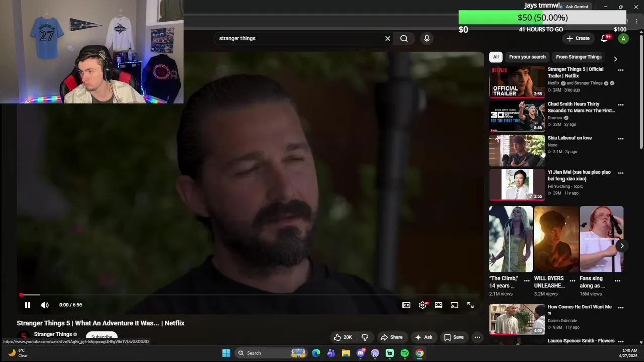Open video quality settings gear
This screenshot has height=362, width=644.
[x=423, y=305]
